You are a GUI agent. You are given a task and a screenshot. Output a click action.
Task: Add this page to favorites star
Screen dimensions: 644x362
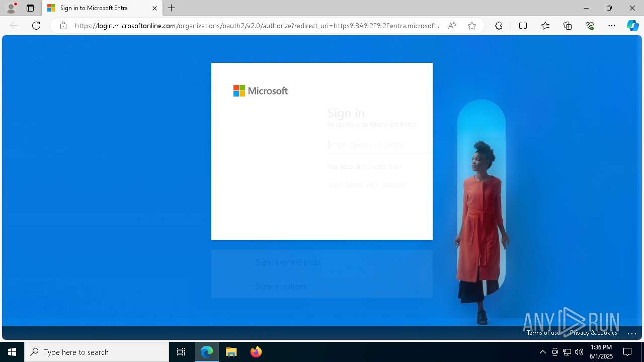(472, 26)
